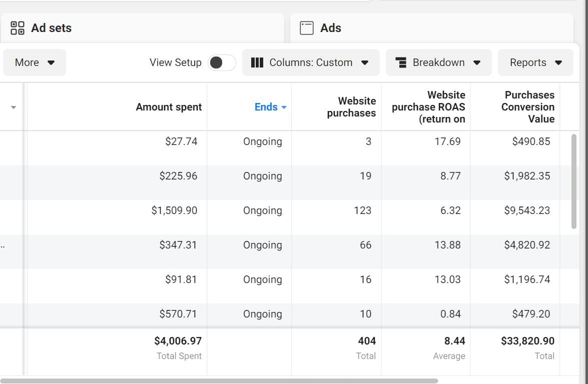588x384 pixels.
Task: Toggle the View Setup switch
Action: tap(221, 62)
